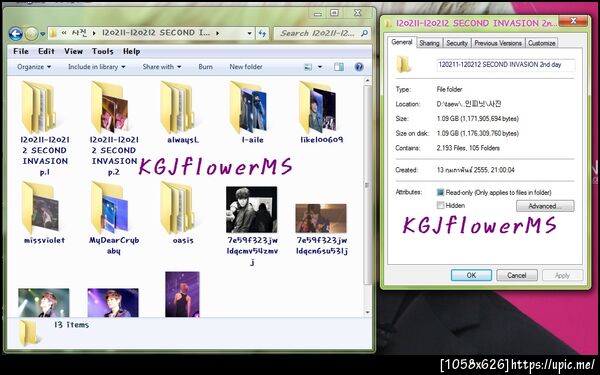Toggle the Read-only attribute checkbox

click(x=440, y=192)
